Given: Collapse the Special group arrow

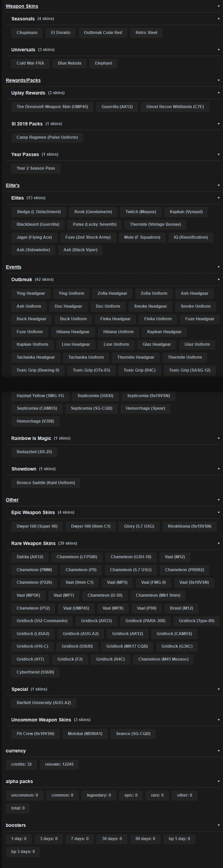Looking at the screenshot, I should 219,689.
